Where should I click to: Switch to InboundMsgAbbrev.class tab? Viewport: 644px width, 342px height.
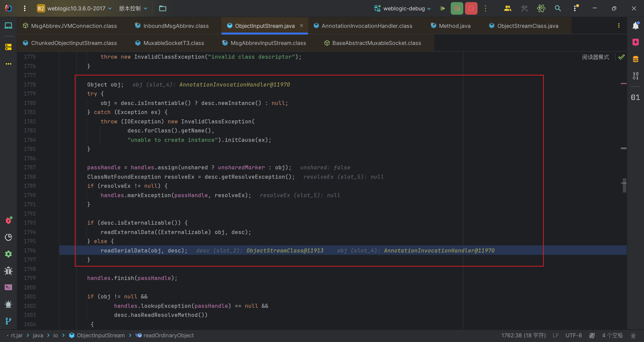click(172, 26)
